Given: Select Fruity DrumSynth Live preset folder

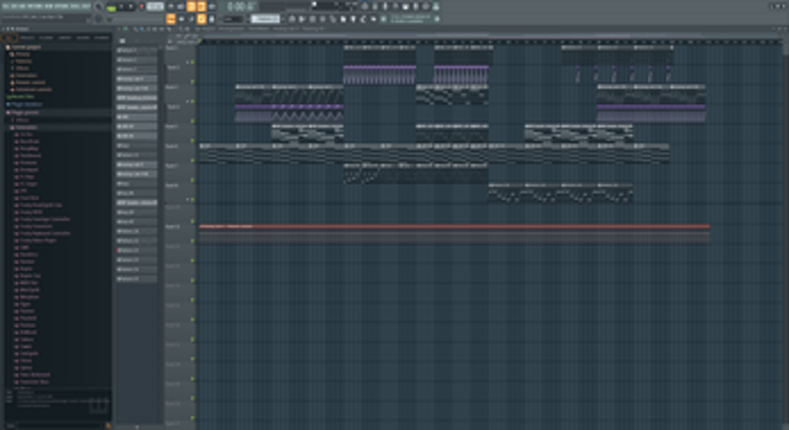Looking at the screenshot, I should (x=41, y=205).
